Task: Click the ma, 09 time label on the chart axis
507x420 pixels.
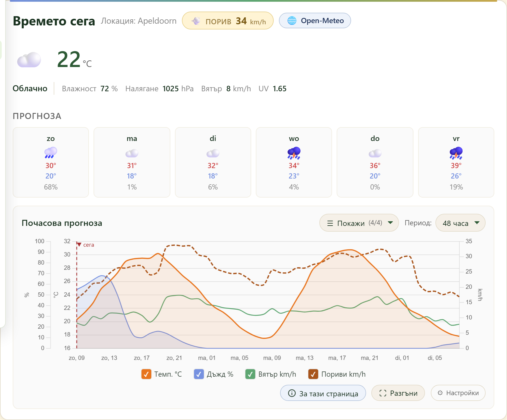Action: 272,358
